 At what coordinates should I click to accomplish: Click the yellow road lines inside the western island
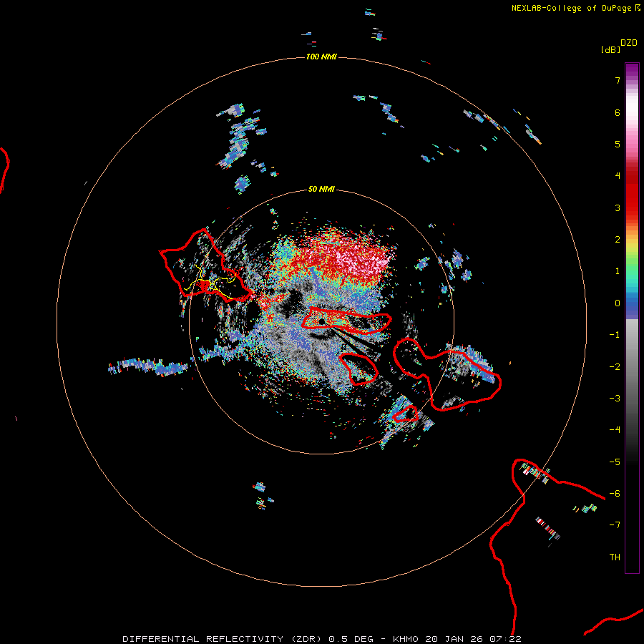(x=210, y=283)
